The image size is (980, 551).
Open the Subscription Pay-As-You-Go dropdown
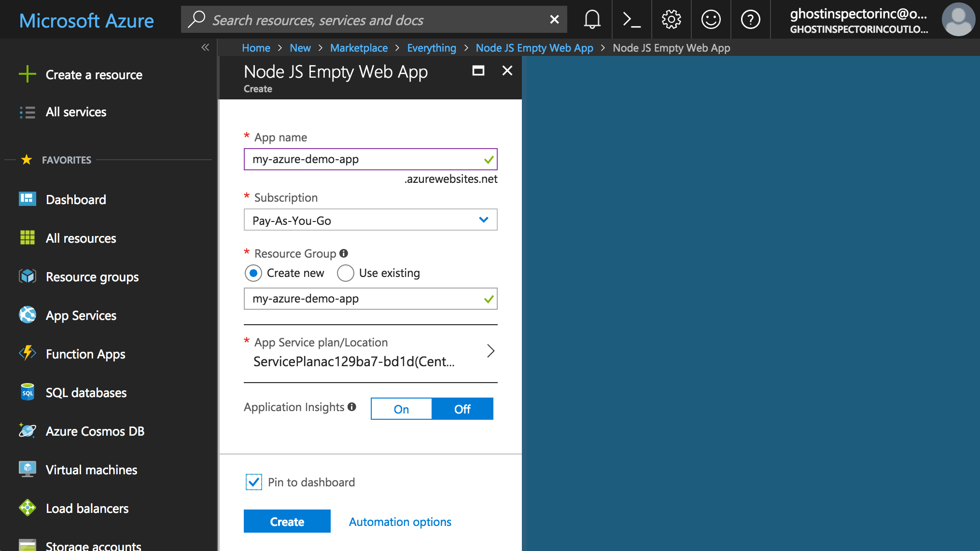(x=370, y=220)
